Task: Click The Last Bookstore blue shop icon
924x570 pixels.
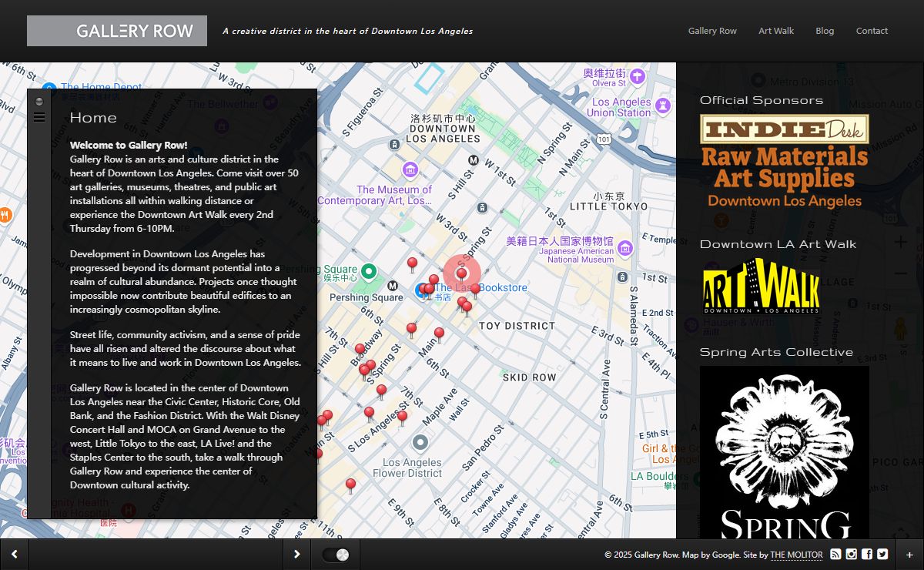Action: point(421,290)
